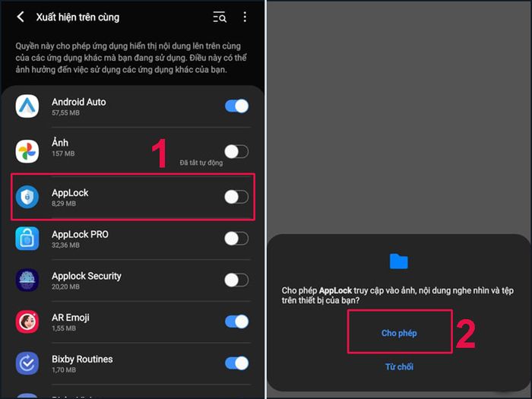Image resolution: width=532 pixels, height=399 pixels.
Task: Disable the Android Auto toggle
Action: (x=237, y=106)
